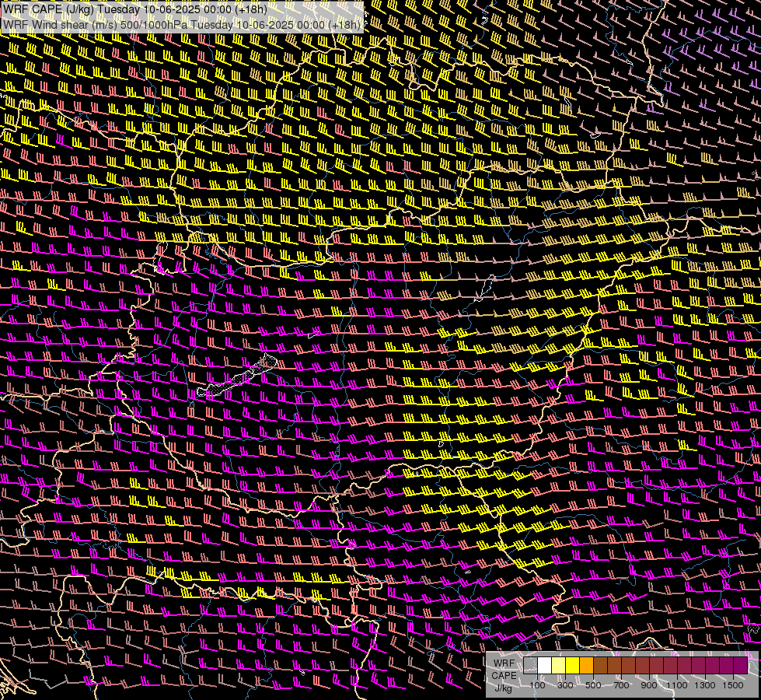This screenshot has height=700, width=761.
Task: Click the legend CAPE label
Action: click(x=504, y=676)
